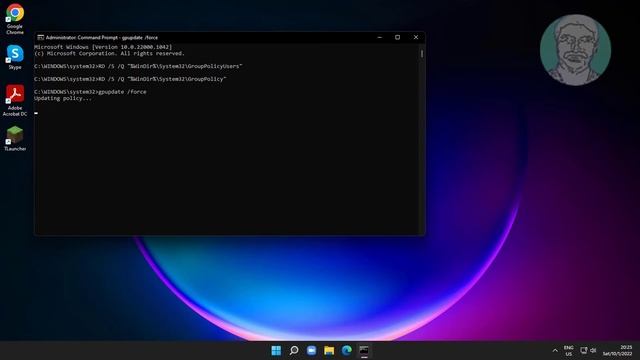
Task: Show hidden system tray icons
Action: click(x=555, y=351)
